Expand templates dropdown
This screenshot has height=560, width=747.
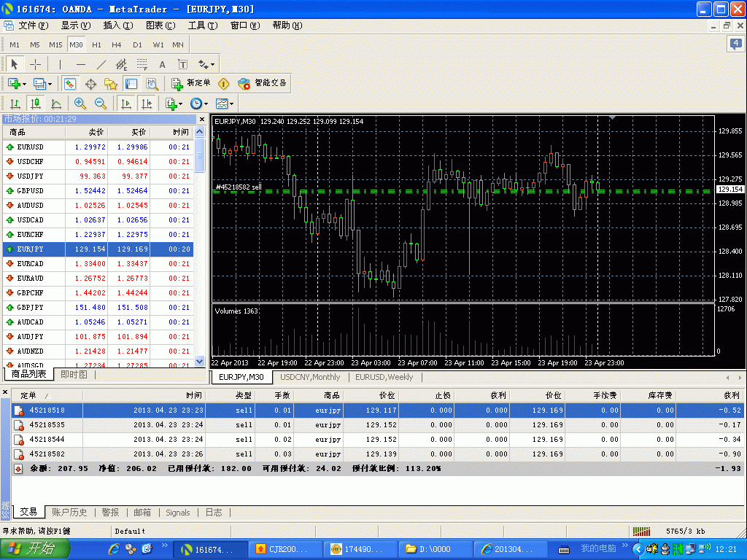tap(231, 104)
